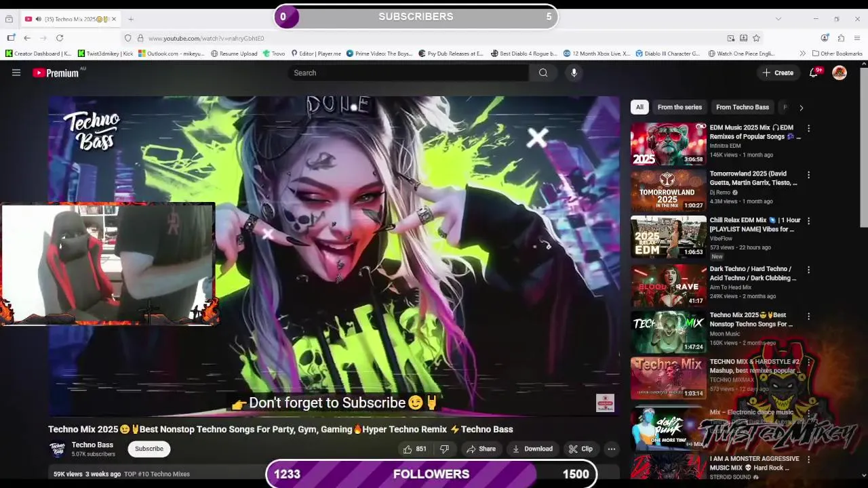Open options for Dark Techno video
Viewport: 868px width, 488px height.
tap(808, 270)
